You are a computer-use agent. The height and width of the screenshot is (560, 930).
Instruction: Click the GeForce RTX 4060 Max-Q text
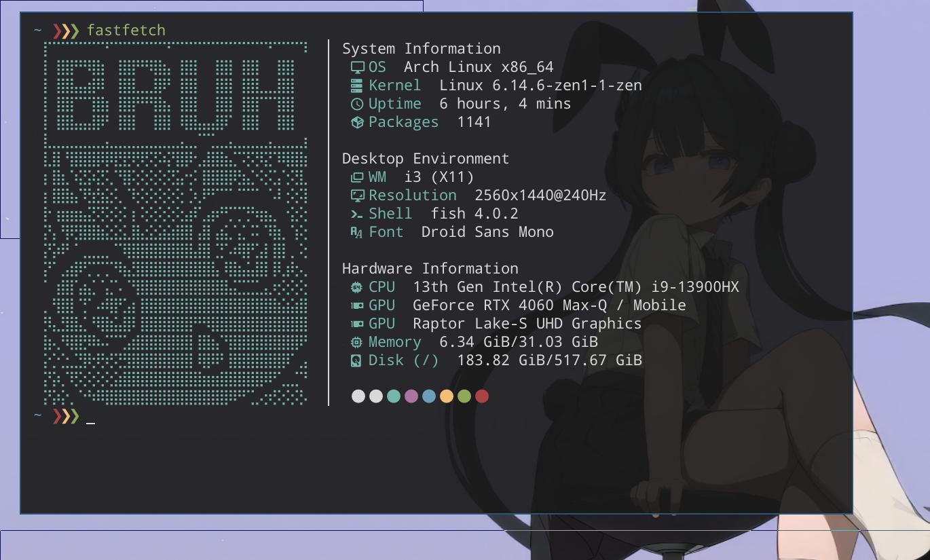tap(549, 305)
